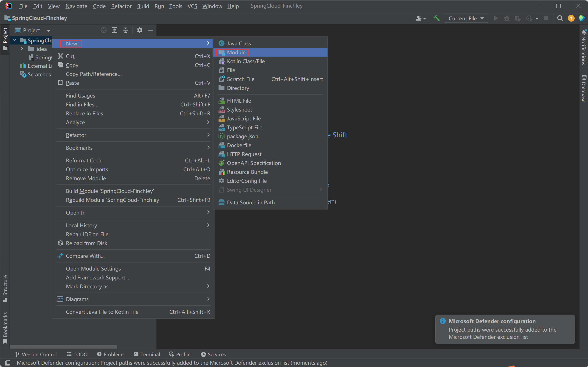Screen dimensions: 588x367
Task: Expand the Open In submenu
Action: (134, 213)
